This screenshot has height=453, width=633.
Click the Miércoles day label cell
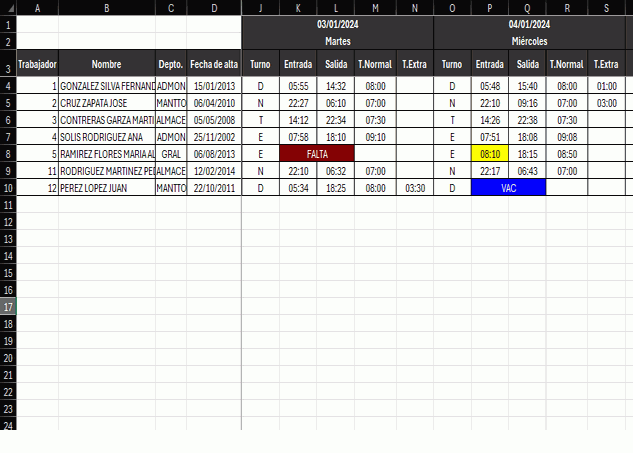529,41
